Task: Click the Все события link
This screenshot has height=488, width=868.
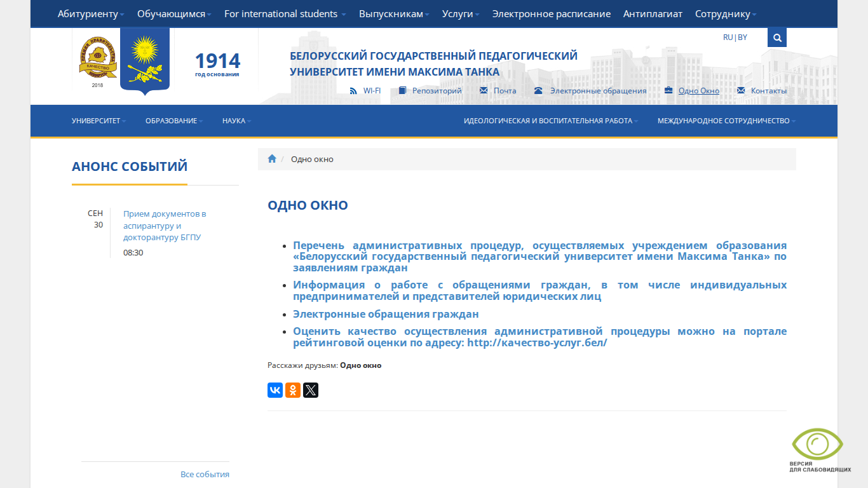Action: (205, 474)
